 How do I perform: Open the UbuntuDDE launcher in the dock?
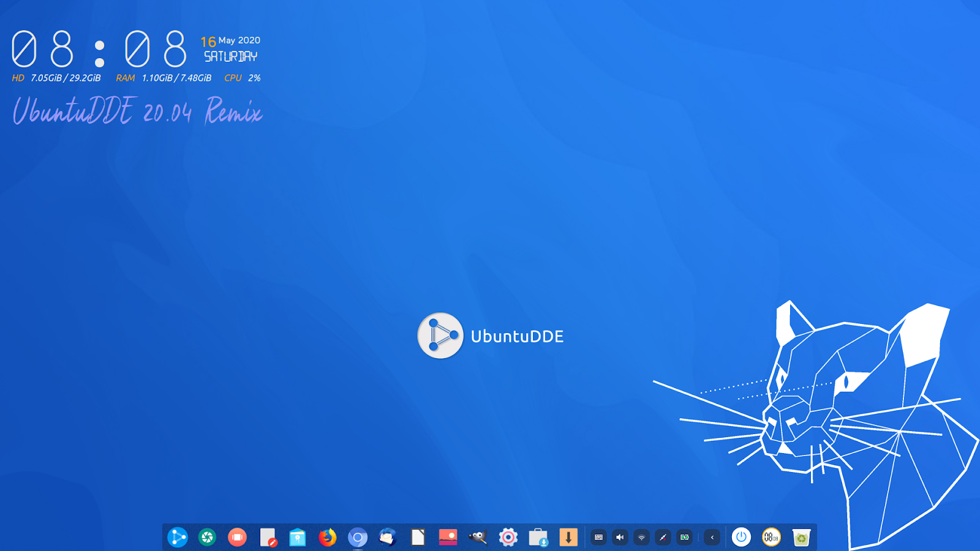pyautogui.click(x=178, y=538)
